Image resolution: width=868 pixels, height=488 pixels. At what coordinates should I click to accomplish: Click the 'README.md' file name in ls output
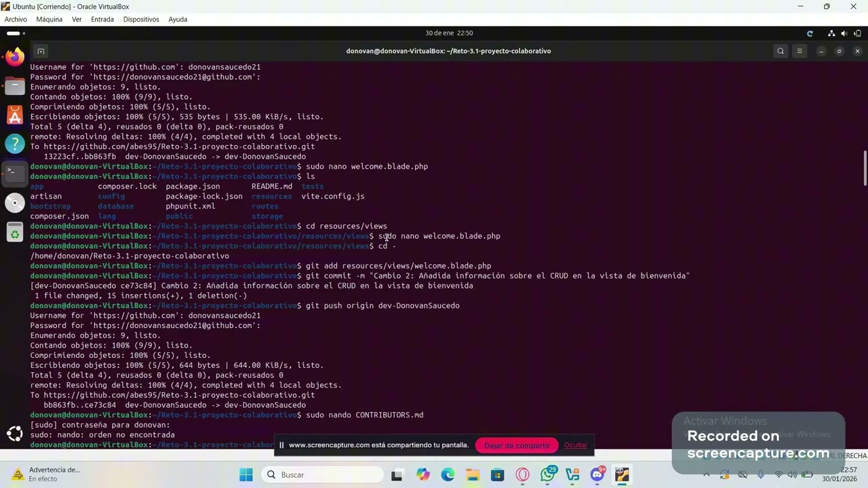pyautogui.click(x=272, y=186)
